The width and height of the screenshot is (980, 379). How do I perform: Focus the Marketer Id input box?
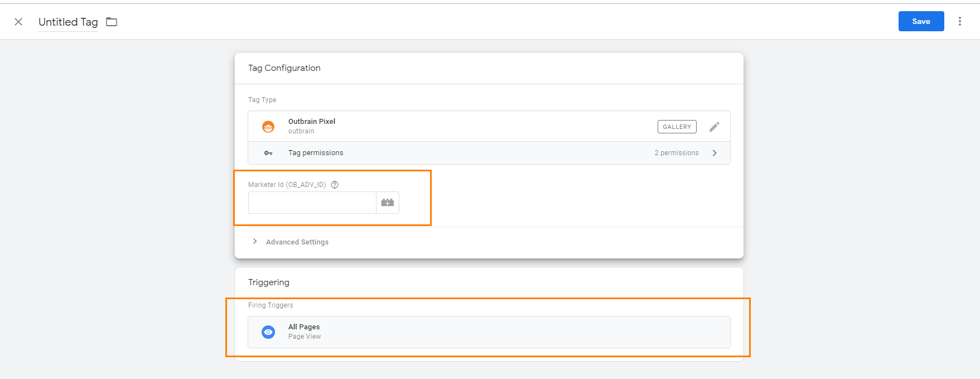click(312, 203)
